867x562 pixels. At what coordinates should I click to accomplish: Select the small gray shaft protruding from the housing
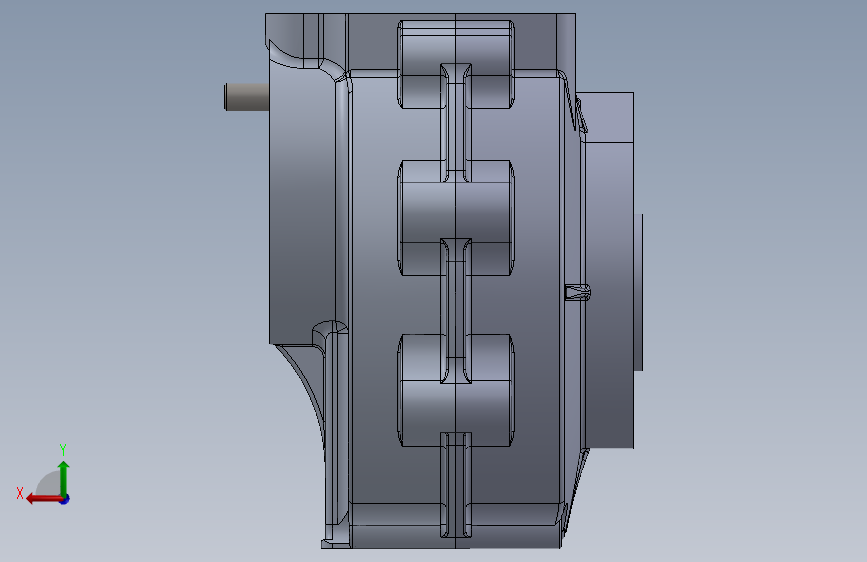click(x=247, y=97)
